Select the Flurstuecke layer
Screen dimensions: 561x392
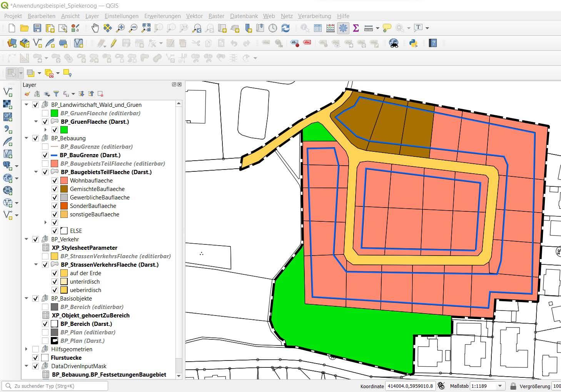(x=66, y=358)
